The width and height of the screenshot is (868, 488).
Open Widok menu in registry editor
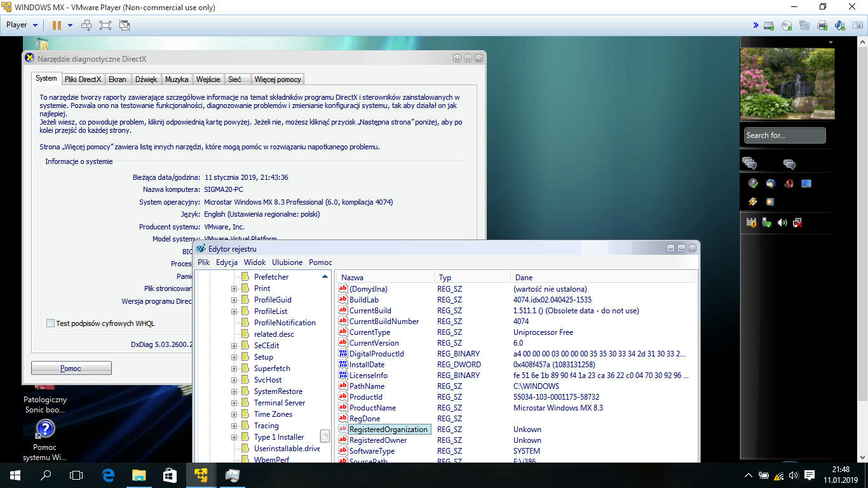255,262
